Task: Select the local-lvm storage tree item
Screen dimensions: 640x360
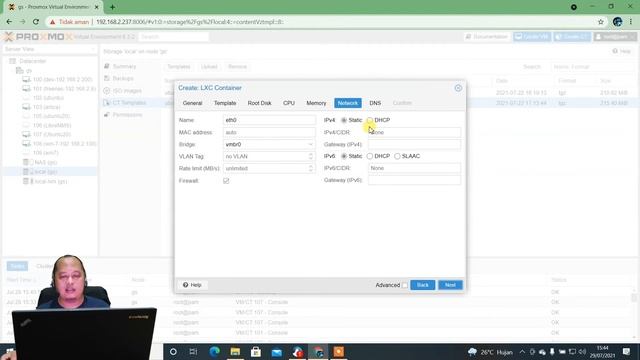Action: point(45,181)
